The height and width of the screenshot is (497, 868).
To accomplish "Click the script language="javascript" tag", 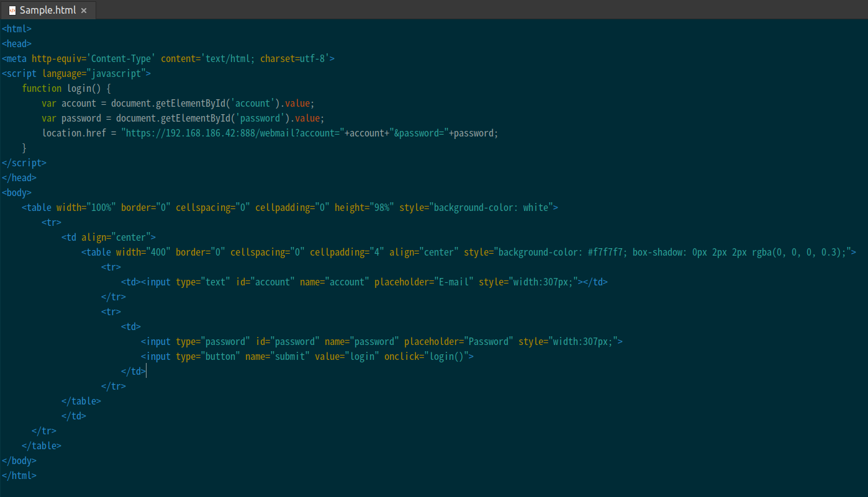I will point(76,73).
